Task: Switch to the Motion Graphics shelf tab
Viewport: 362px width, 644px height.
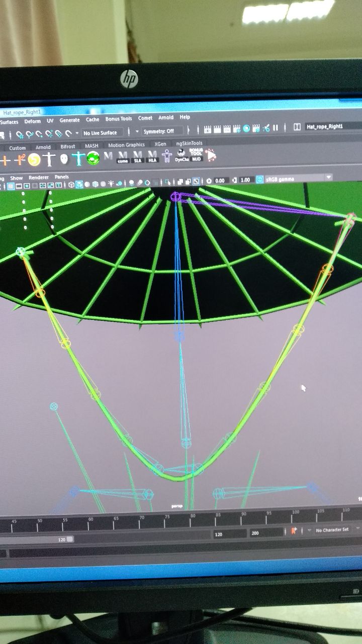Action: click(x=127, y=145)
